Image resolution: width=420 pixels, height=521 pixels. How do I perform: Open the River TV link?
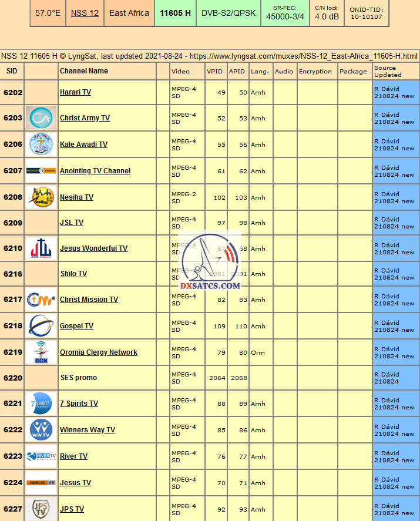tap(73, 456)
